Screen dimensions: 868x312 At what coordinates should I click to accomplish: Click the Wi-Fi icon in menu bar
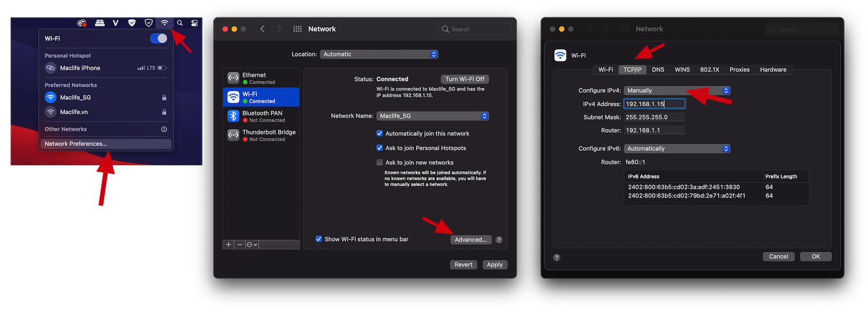click(x=164, y=23)
